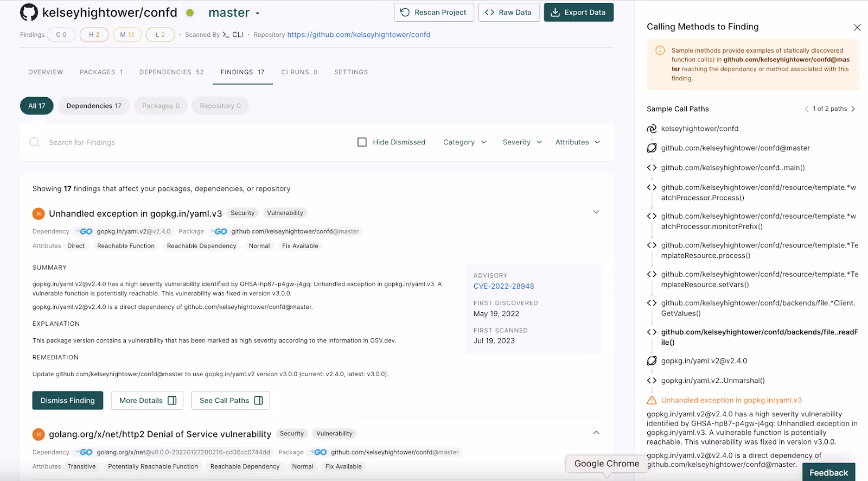This screenshot has width=868, height=481.
Task: Filter by Dependencies 17 pill
Action: (x=94, y=106)
